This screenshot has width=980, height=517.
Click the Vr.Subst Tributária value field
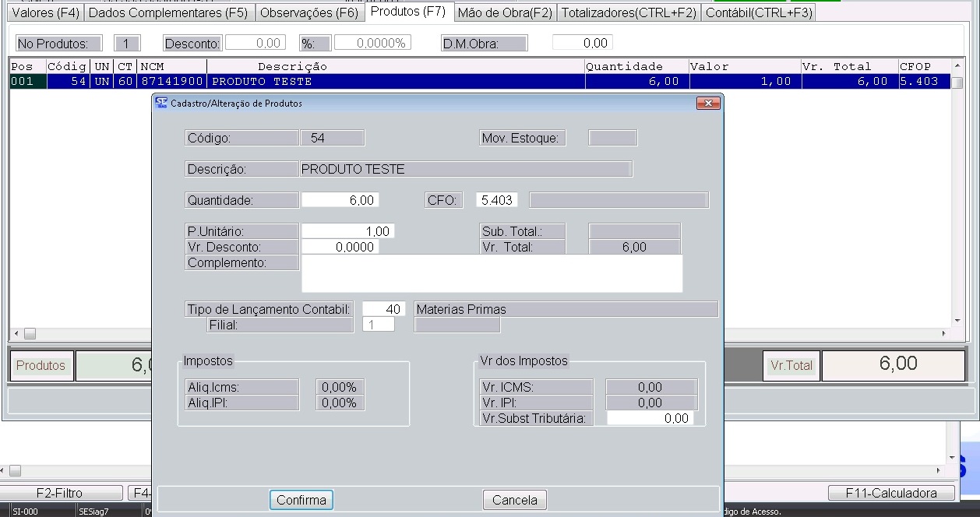[x=650, y=418]
